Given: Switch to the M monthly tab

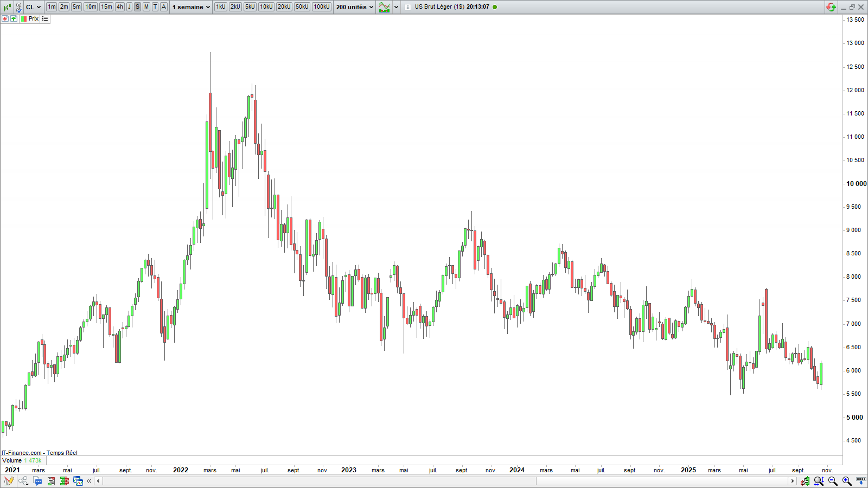Looking at the screenshot, I should [x=146, y=7].
